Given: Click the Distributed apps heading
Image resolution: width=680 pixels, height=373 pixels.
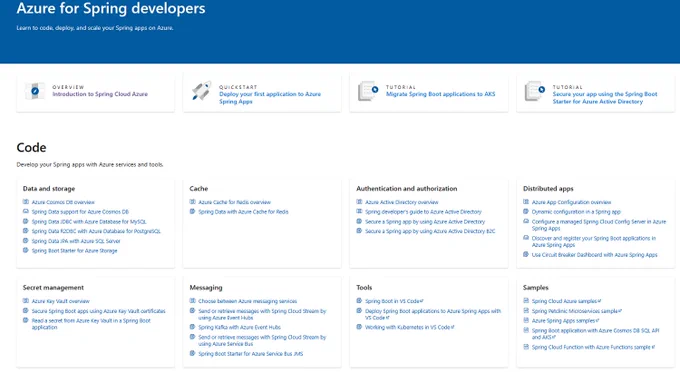Looking at the screenshot, I should click(548, 189).
